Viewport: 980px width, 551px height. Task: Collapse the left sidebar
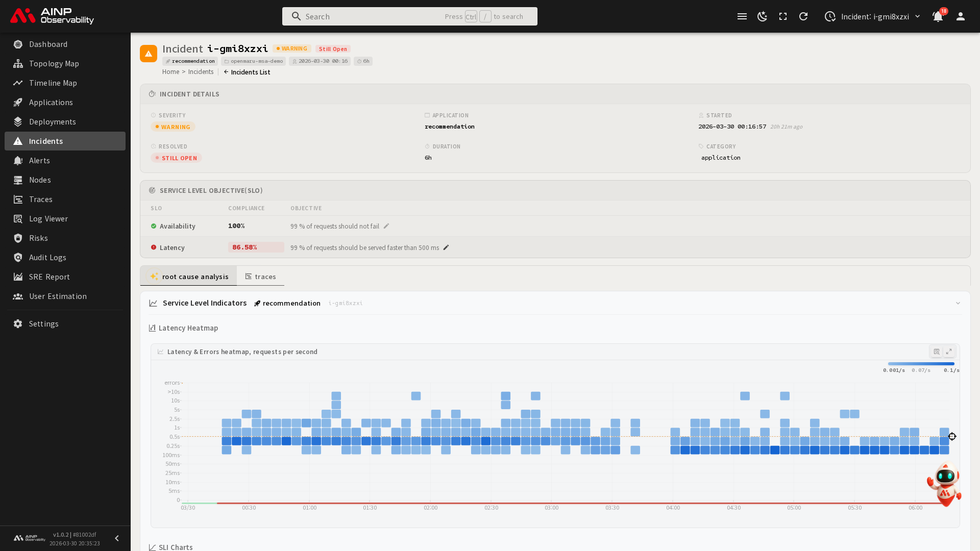click(x=117, y=538)
